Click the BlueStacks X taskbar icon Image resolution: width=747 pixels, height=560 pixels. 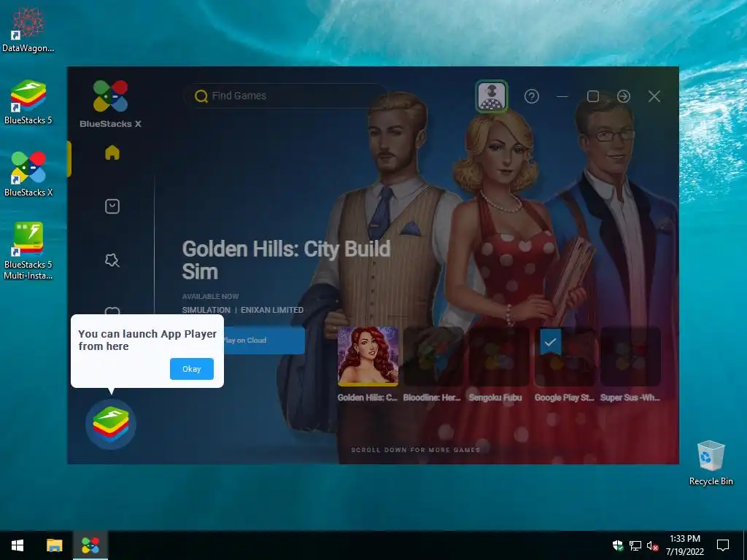(x=90, y=545)
